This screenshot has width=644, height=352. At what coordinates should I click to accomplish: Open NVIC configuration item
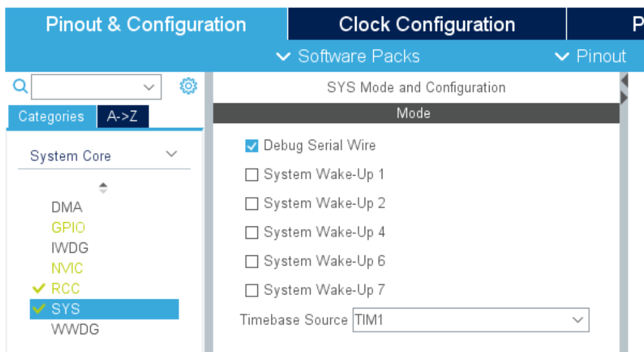[67, 268]
